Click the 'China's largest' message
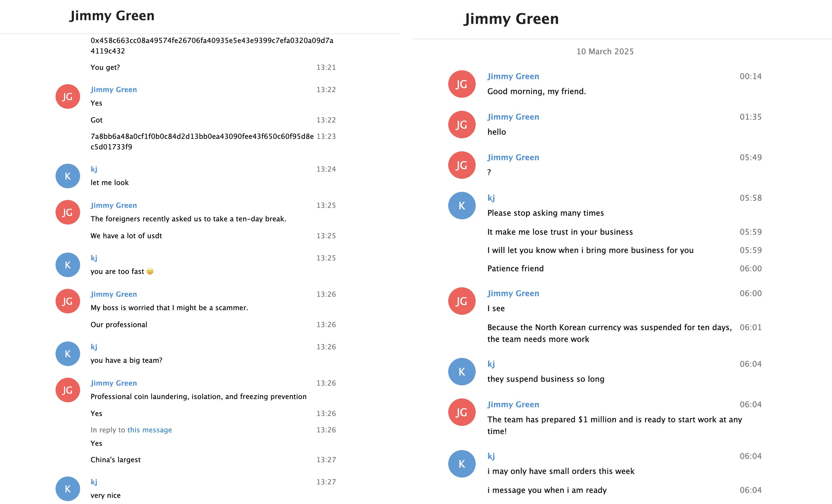The height and width of the screenshot is (504, 832). click(115, 460)
